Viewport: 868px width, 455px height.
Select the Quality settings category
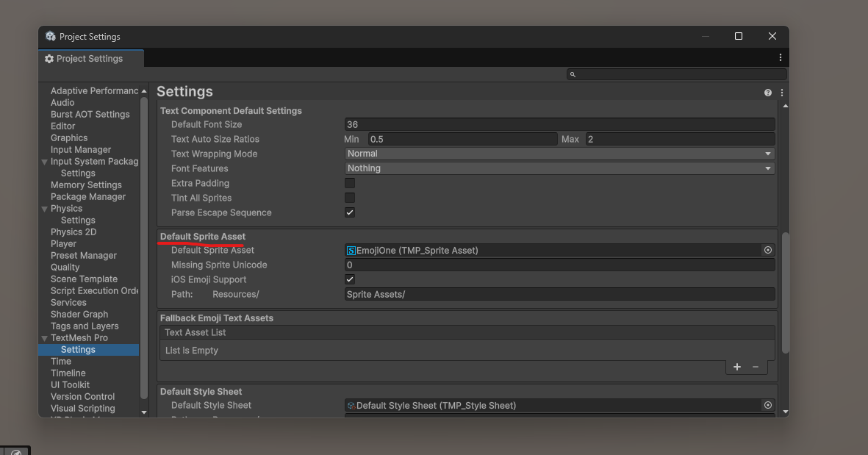(65, 268)
